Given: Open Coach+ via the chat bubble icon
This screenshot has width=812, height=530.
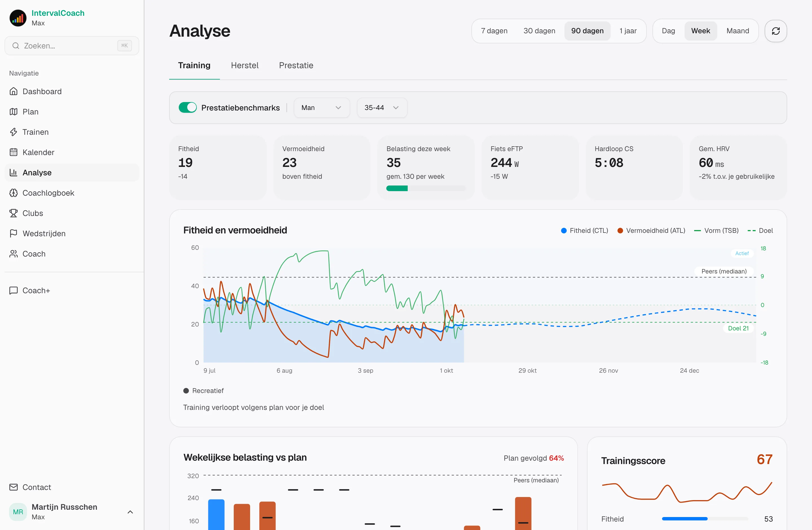Looking at the screenshot, I should tap(14, 291).
